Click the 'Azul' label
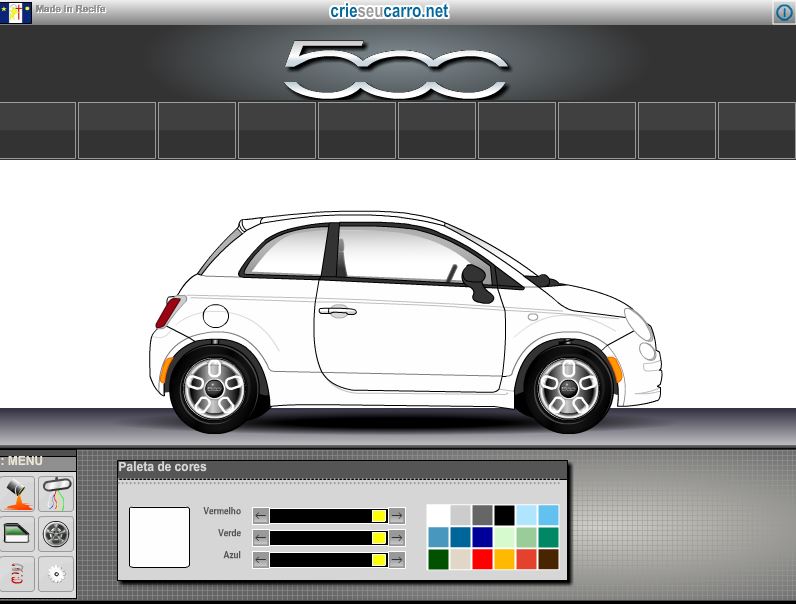This screenshot has width=796, height=604. (232, 555)
